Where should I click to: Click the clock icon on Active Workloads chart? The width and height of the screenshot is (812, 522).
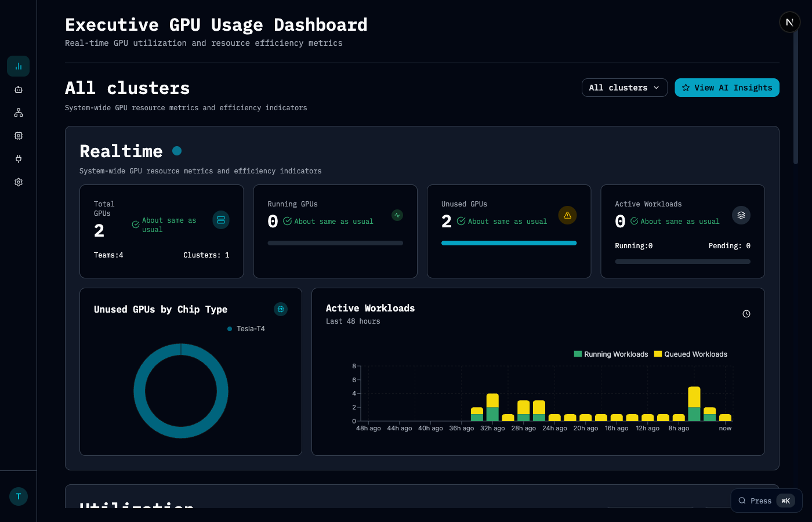tap(746, 313)
